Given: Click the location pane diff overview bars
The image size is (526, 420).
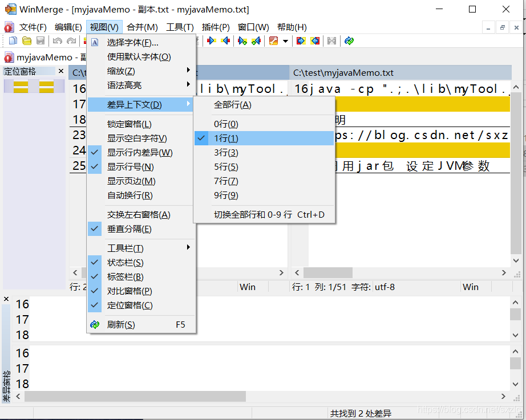Looking at the screenshot, I should 34,87.
